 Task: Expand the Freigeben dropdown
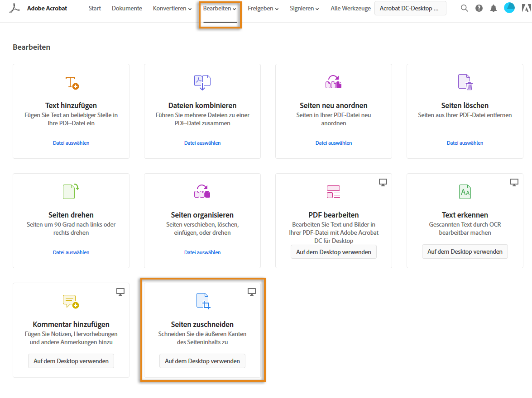(263, 8)
